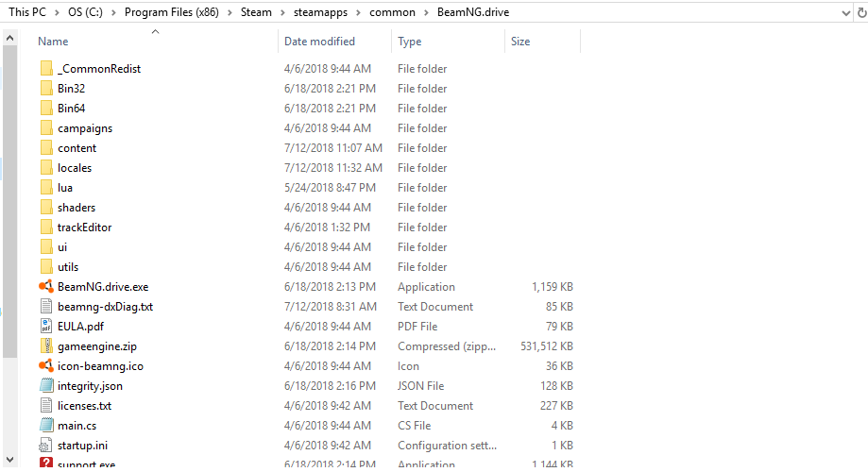Screen dimensions: 868x472
Task: Select the licenses.txt file name
Action: click(85, 406)
